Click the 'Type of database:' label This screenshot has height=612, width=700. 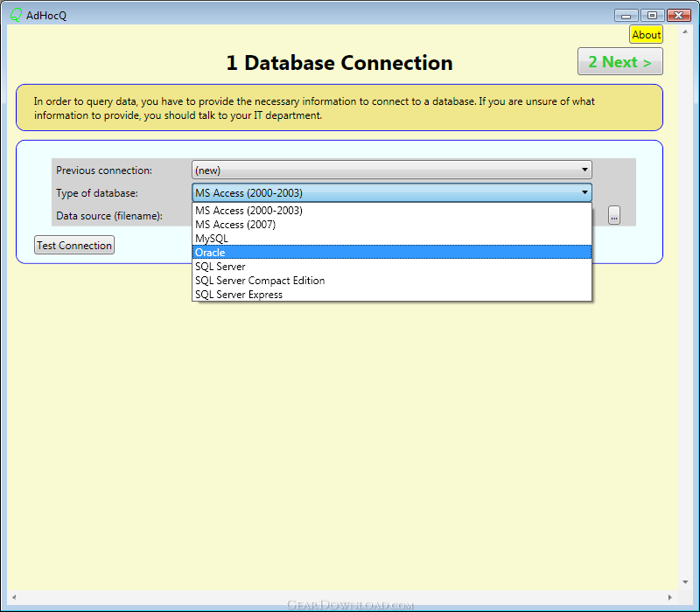click(x=97, y=193)
